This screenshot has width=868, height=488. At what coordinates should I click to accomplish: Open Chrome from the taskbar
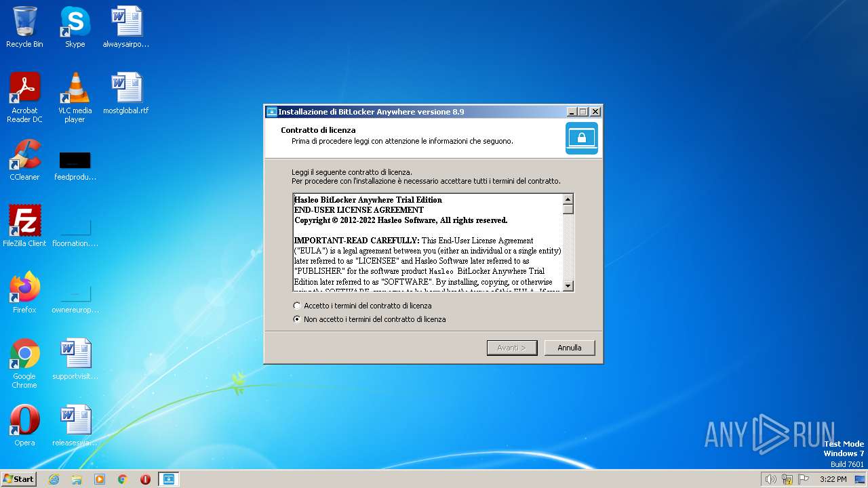coord(123,479)
